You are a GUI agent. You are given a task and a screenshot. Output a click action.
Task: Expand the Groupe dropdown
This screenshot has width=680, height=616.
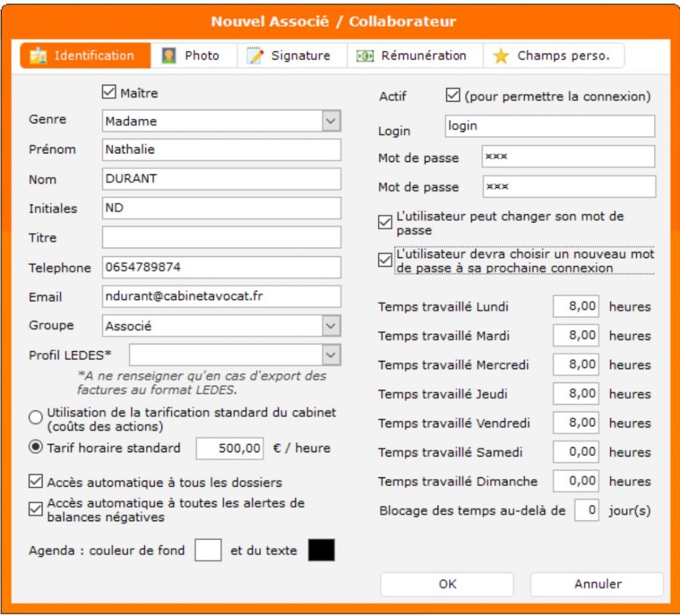[x=331, y=326]
